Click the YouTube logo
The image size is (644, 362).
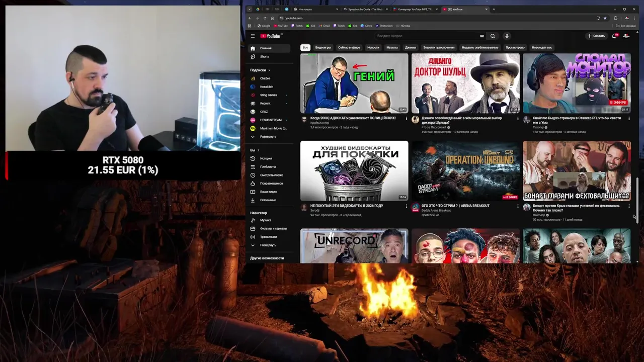pos(271,36)
